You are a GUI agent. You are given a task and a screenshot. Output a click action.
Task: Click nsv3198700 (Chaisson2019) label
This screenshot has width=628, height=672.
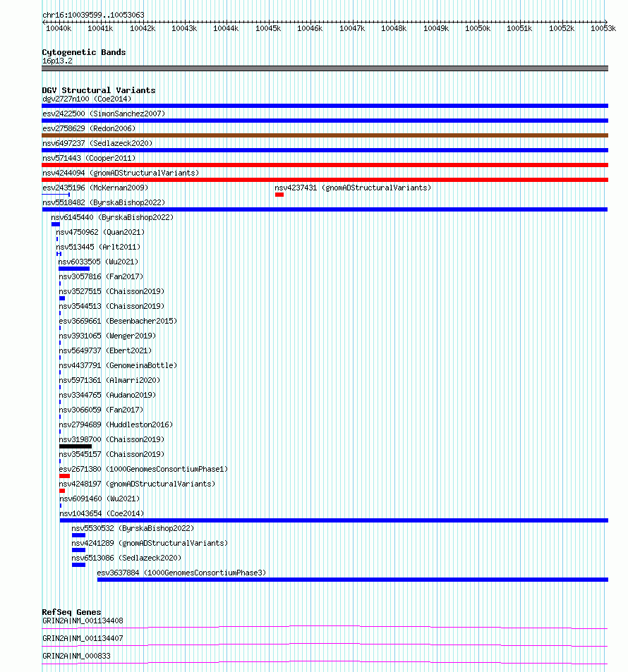111,439
